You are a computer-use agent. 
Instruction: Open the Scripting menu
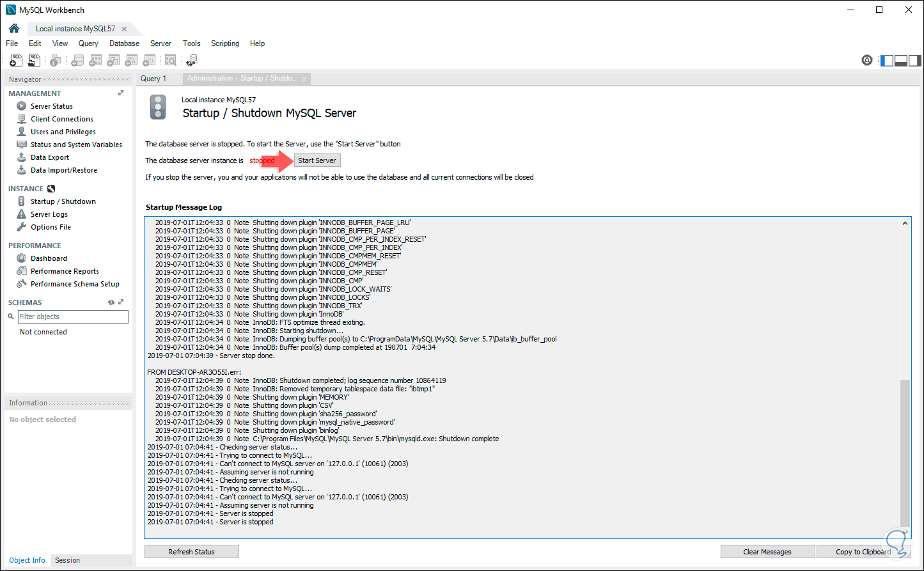pos(225,43)
